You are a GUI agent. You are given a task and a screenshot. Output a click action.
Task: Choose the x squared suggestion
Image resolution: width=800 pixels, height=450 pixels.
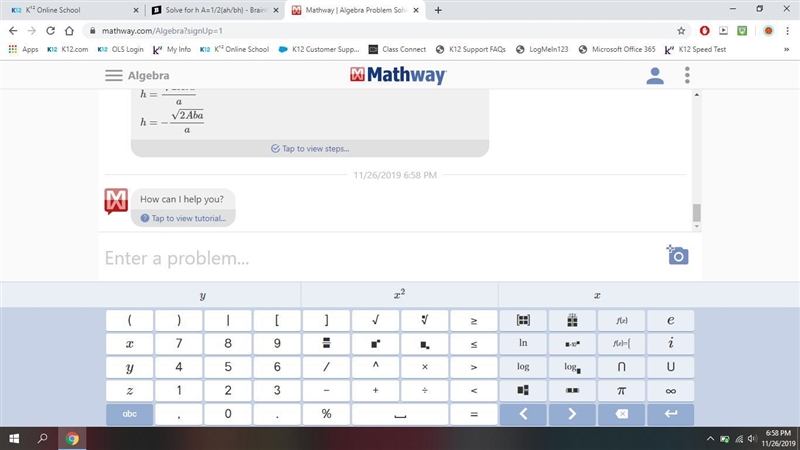click(x=399, y=295)
